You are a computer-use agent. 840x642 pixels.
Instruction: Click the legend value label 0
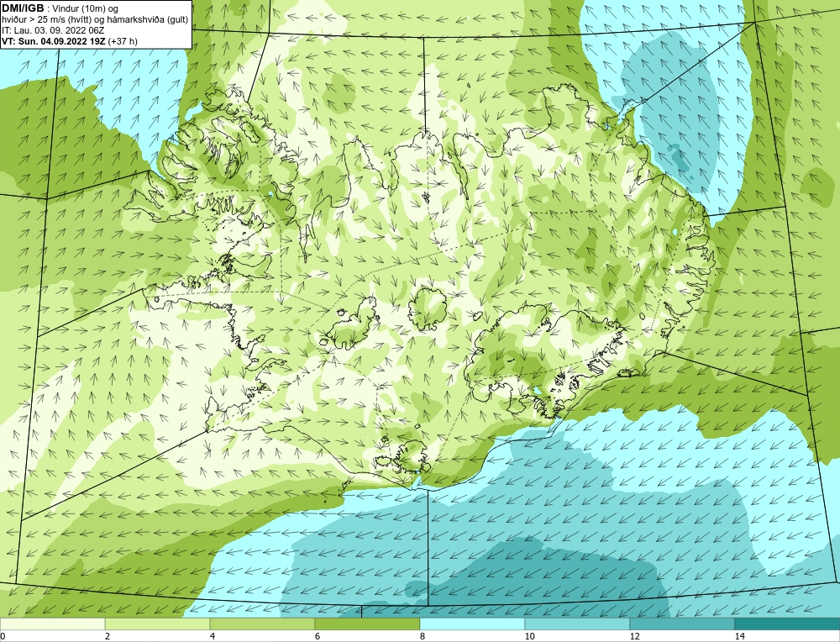point(3,636)
